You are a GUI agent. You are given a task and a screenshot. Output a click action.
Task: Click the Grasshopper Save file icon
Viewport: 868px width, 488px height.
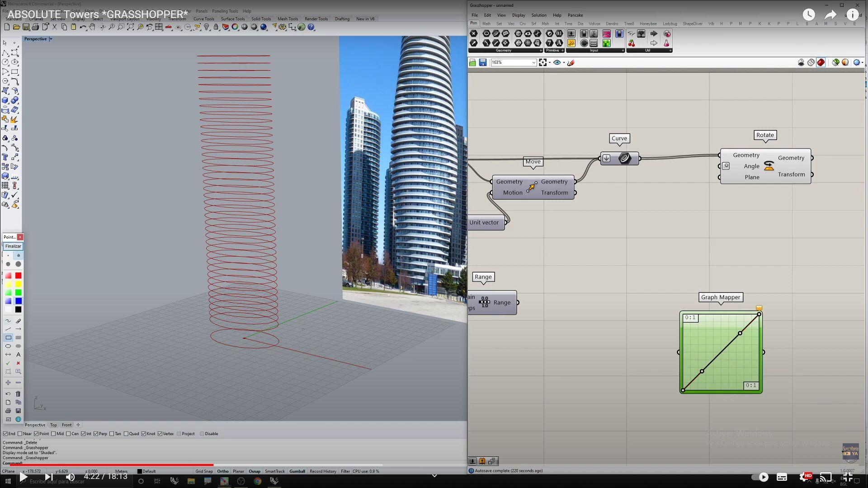(482, 63)
